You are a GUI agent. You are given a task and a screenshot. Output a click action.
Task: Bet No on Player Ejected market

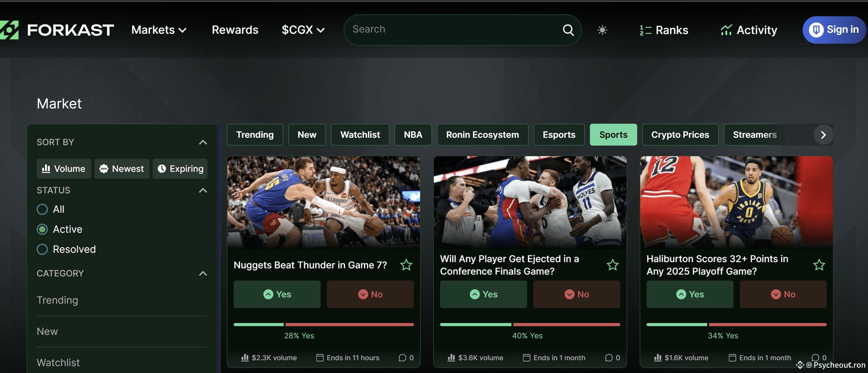tap(576, 294)
